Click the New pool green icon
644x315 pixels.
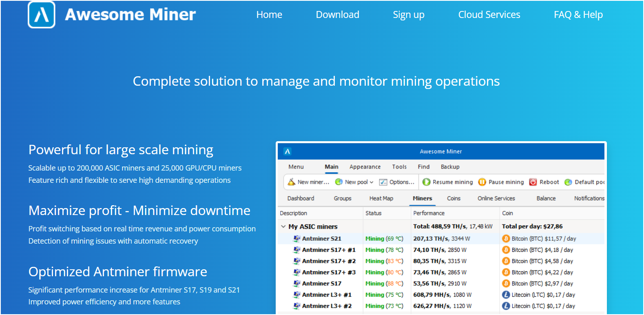(x=339, y=182)
